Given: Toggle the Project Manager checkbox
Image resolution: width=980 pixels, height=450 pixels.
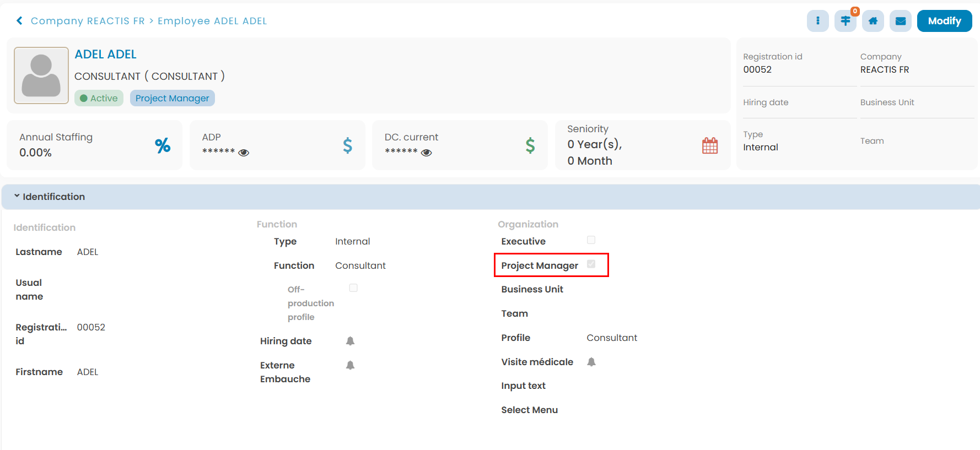Looking at the screenshot, I should click(591, 264).
